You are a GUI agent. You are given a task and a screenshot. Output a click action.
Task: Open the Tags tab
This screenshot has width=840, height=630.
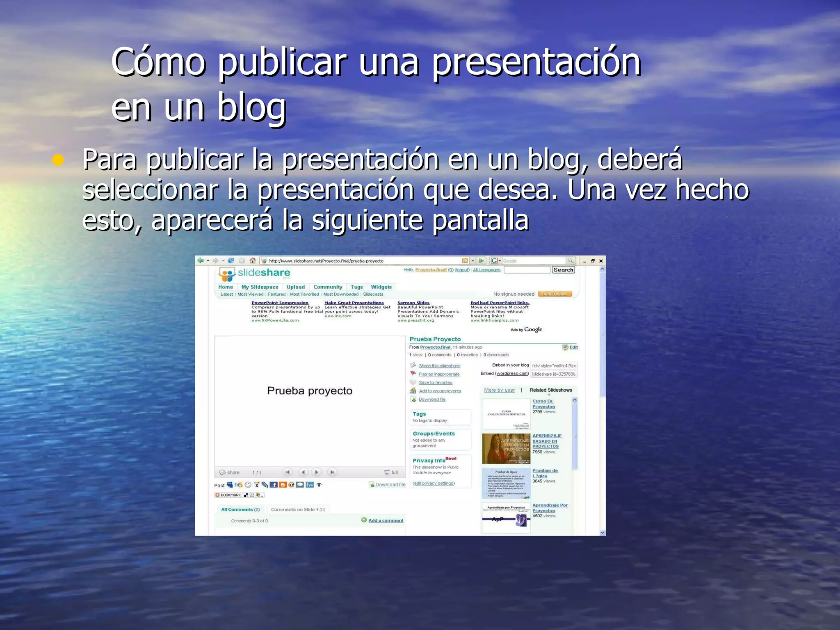click(356, 287)
